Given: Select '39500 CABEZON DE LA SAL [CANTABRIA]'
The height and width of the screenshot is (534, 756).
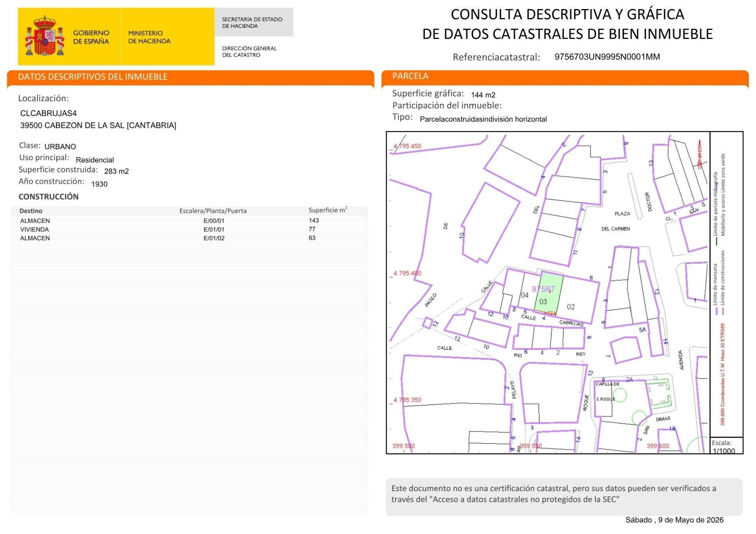Looking at the screenshot, I should point(98,126).
